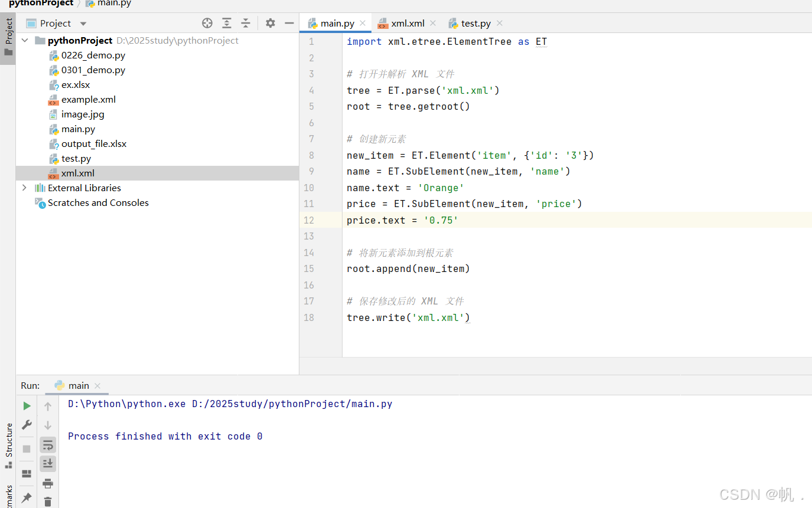This screenshot has width=812, height=508.
Task: Click the Expand All icon in Project panel
Action: (x=227, y=23)
